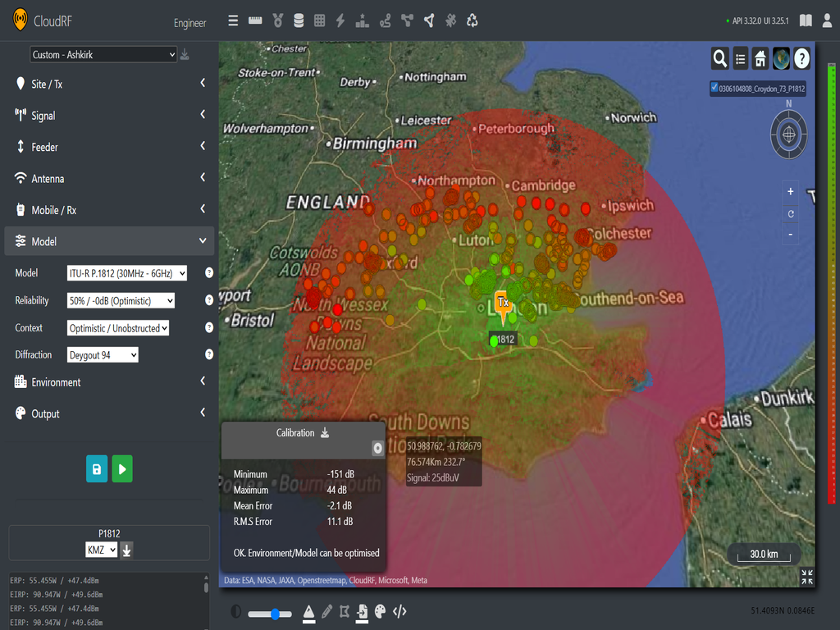Toggle the contrast icon at bottom left
Image resolution: width=840 pixels, height=630 pixels.
point(236,612)
